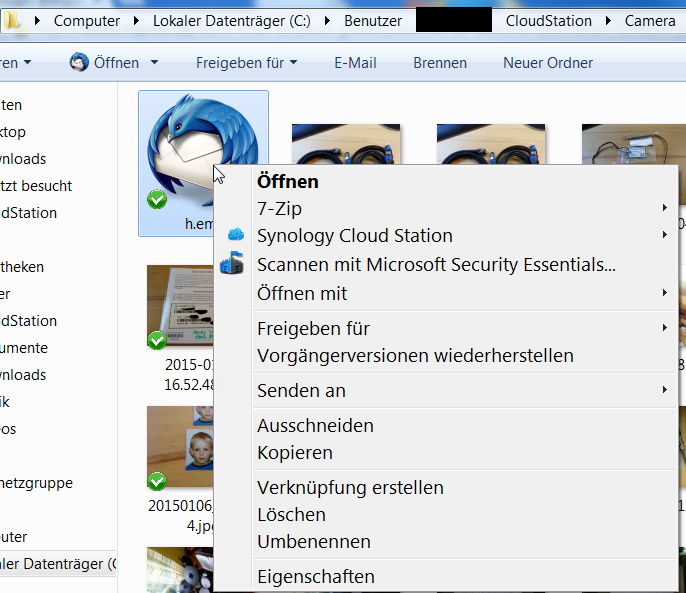
Task: Select the 20150106 passport photos thumbnail
Action: click(180, 446)
